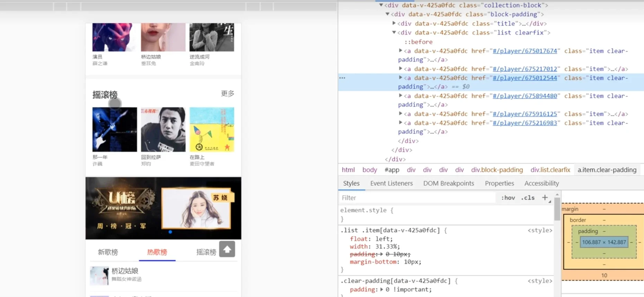644x297 pixels.
Task: Click the element.style rule block
Action: (446, 214)
